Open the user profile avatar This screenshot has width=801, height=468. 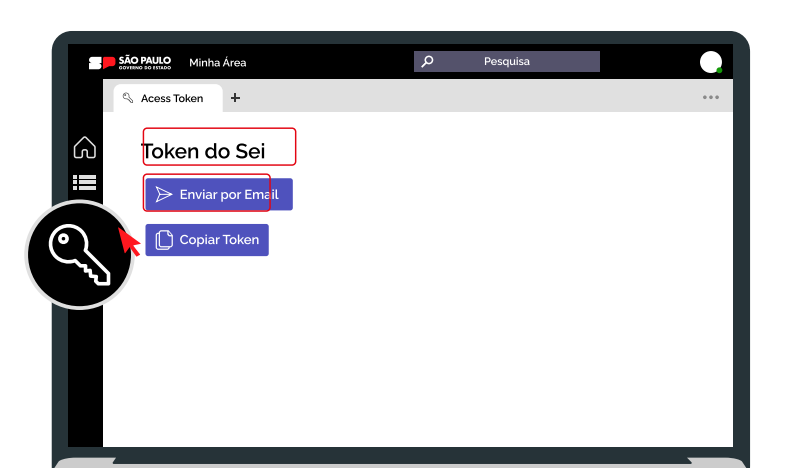click(710, 62)
